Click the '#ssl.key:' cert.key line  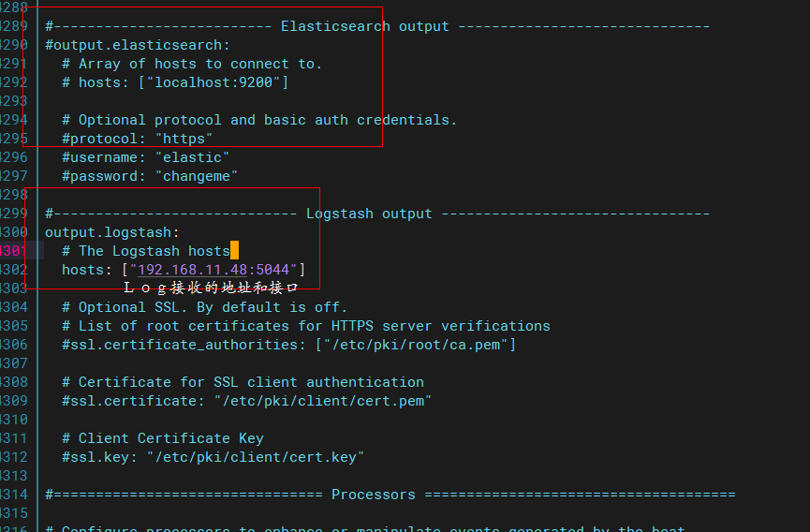tap(213, 457)
